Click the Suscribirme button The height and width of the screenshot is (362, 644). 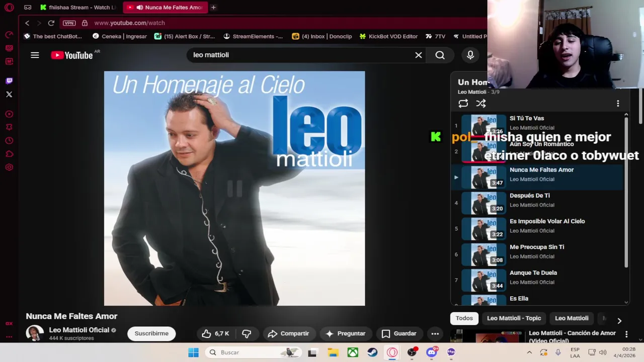[151, 333]
